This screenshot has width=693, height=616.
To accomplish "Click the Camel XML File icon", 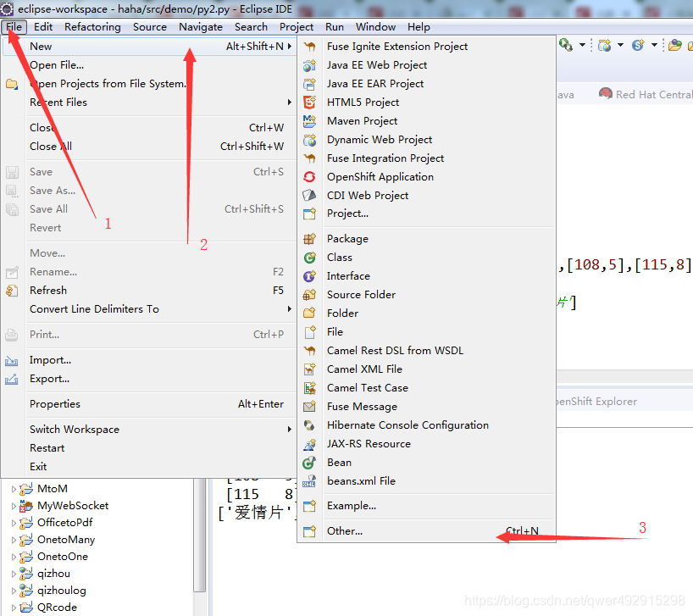I will pyautogui.click(x=309, y=369).
